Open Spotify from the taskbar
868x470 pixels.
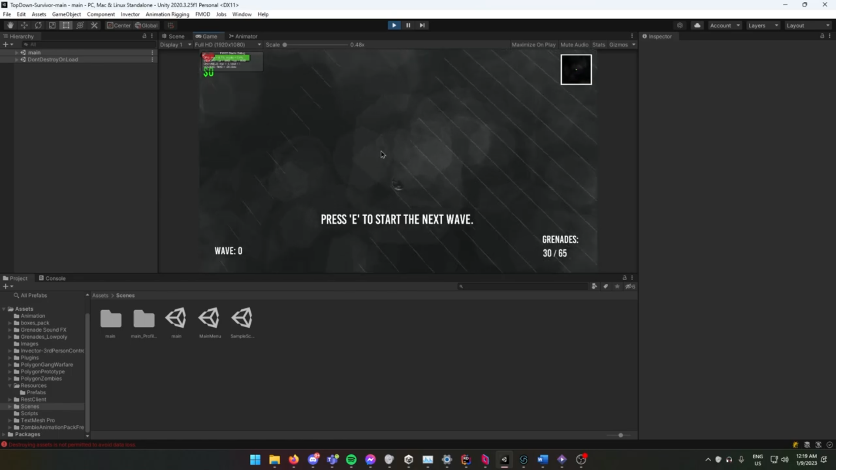[351, 460]
